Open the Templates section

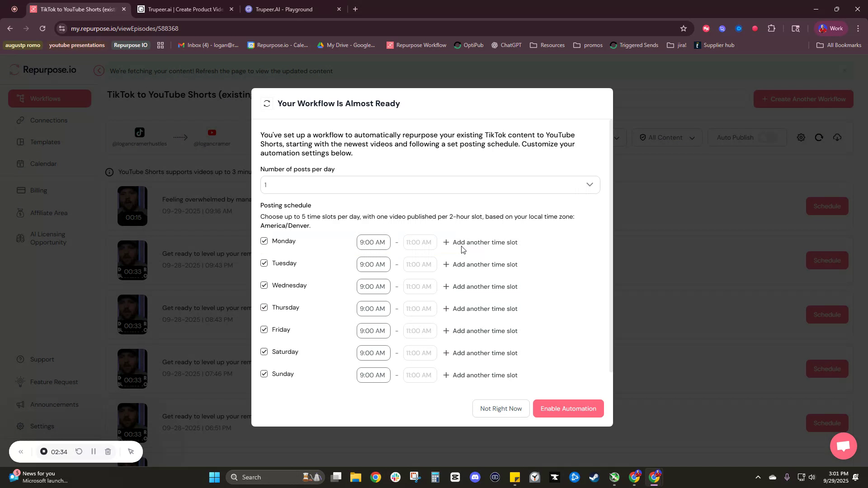[x=44, y=142]
